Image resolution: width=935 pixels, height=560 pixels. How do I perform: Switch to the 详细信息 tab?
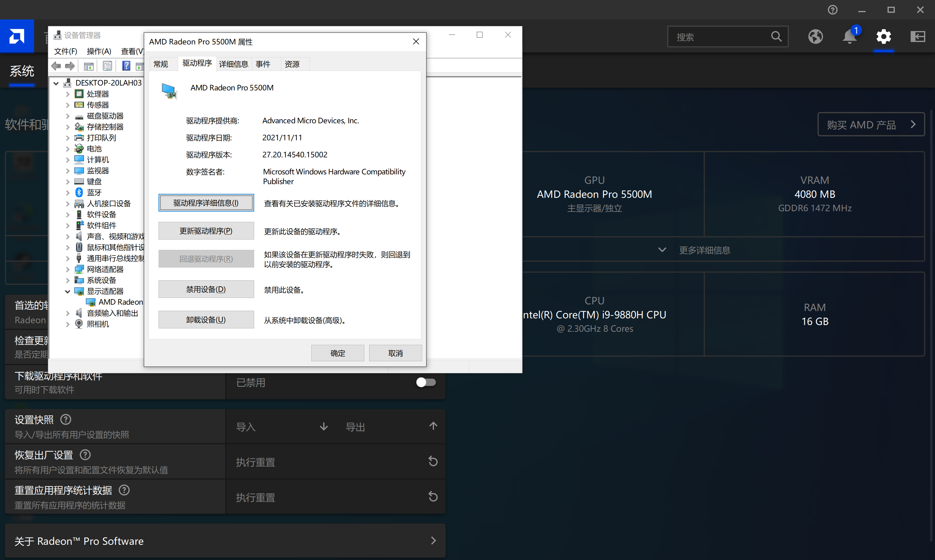tap(233, 64)
